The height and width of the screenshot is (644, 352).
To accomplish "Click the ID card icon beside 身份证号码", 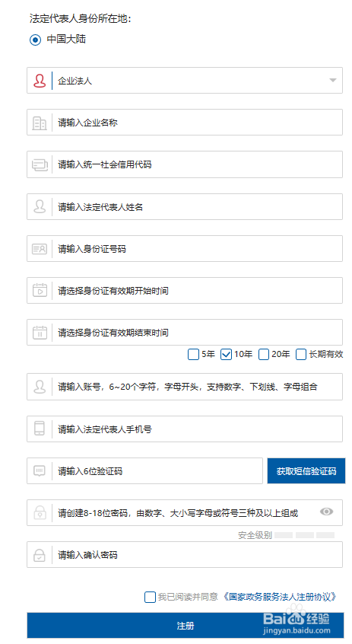I will (x=40, y=249).
